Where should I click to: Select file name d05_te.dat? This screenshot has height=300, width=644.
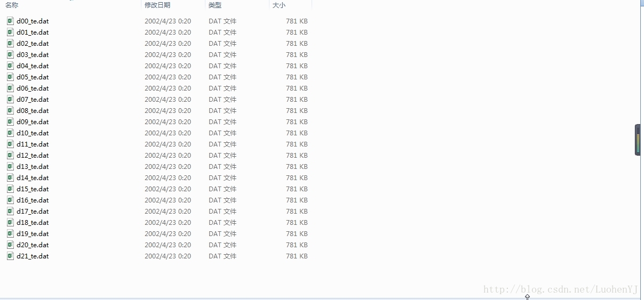click(33, 77)
